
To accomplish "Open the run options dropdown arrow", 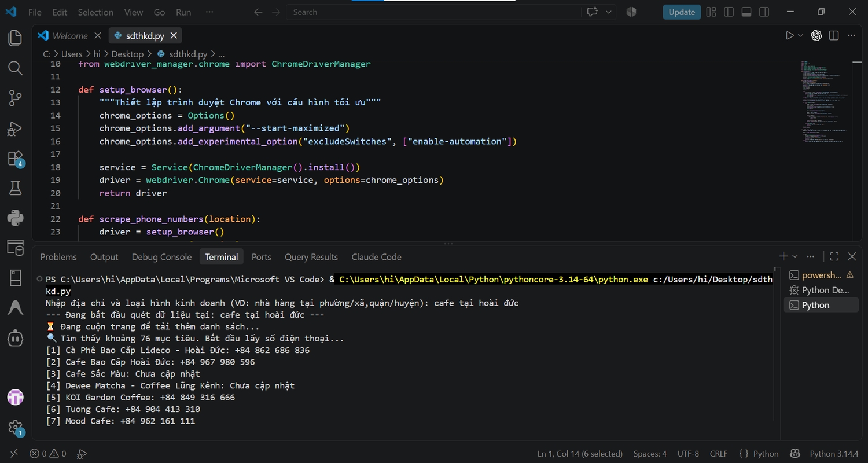I will [x=801, y=35].
